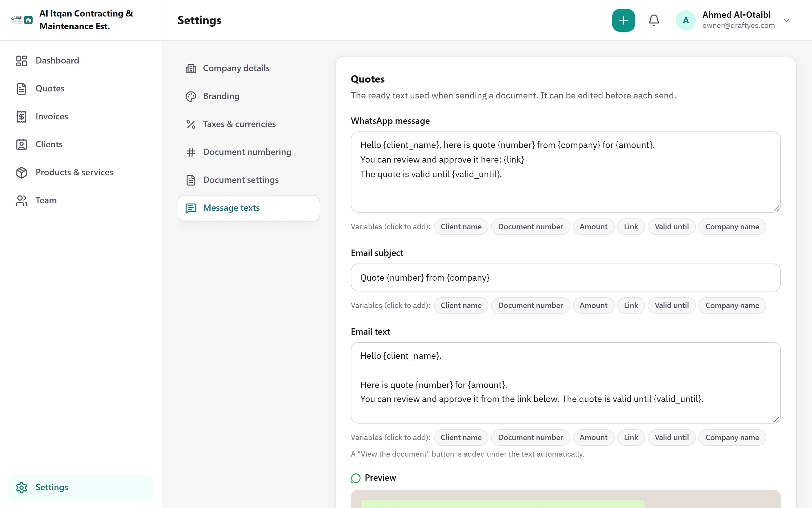Click the green plus create button
812x508 pixels.
(x=623, y=20)
